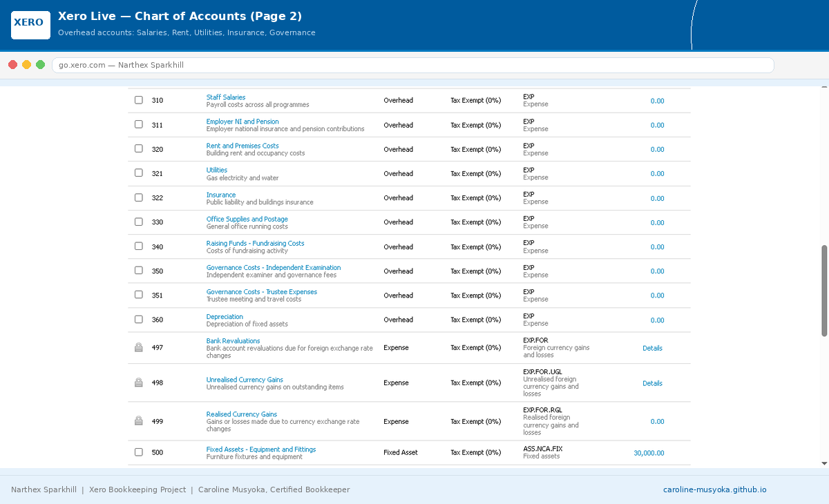829x504 pixels.
Task: Click the XERO logo in header
Action: click(30, 25)
